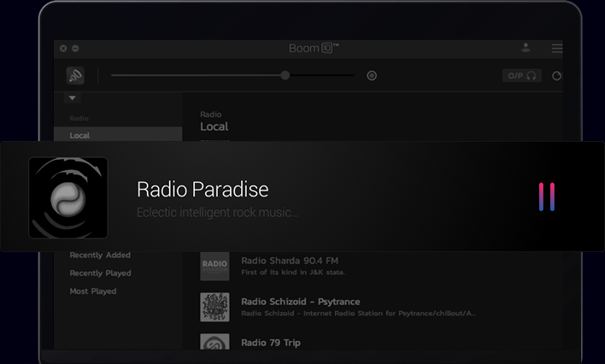Click the Local heading in main panel
This screenshot has height=364, width=605.
click(214, 126)
